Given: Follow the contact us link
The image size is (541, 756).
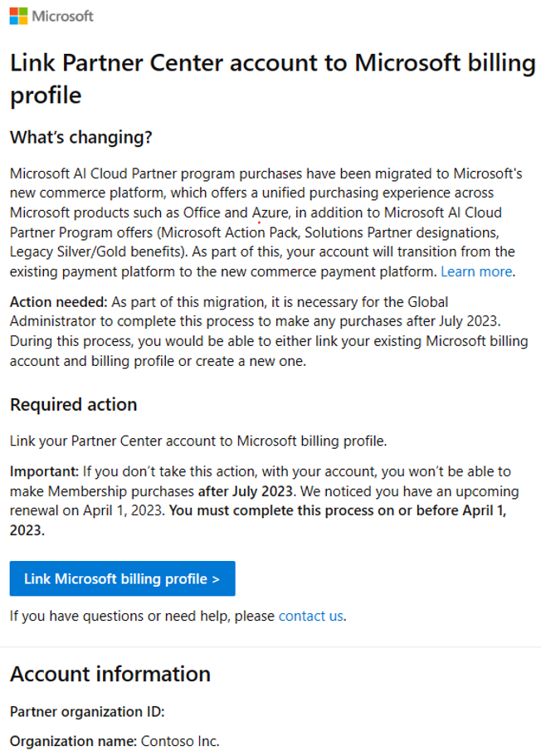Looking at the screenshot, I should click(x=310, y=616).
